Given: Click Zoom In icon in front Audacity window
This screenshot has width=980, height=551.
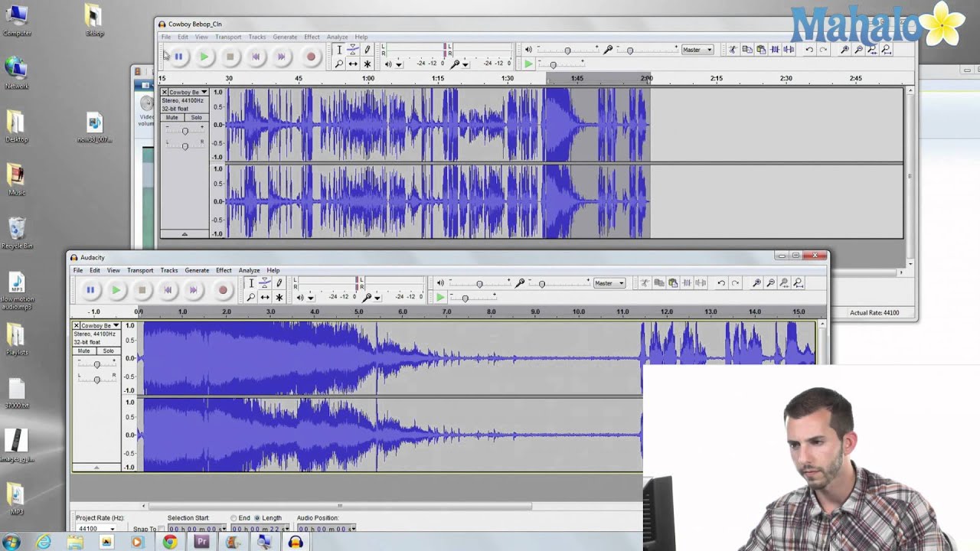Looking at the screenshot, I should coord(756,283).
